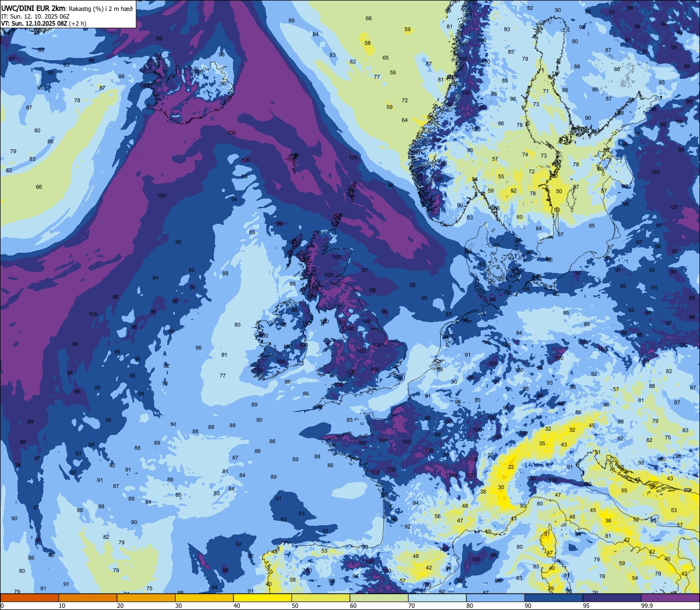700x610 pixels.
Task: Click the orange 10–20 legend swatch
Action: pyautogui.click(x=87, y=598)
